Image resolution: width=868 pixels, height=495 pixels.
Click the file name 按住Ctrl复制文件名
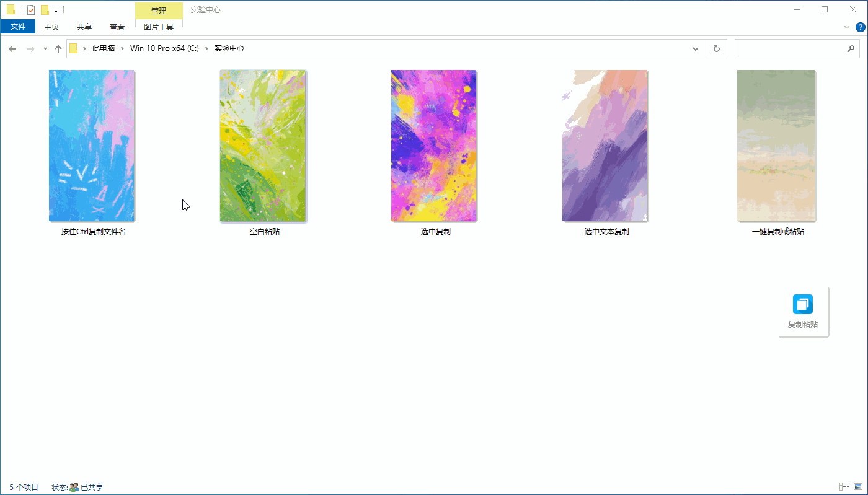[x=94, y=232]
